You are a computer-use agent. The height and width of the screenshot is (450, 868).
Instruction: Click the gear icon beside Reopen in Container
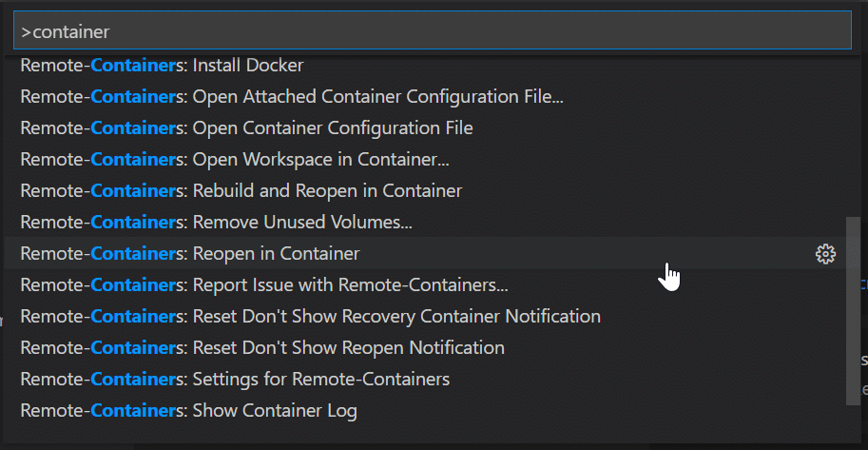825,254
